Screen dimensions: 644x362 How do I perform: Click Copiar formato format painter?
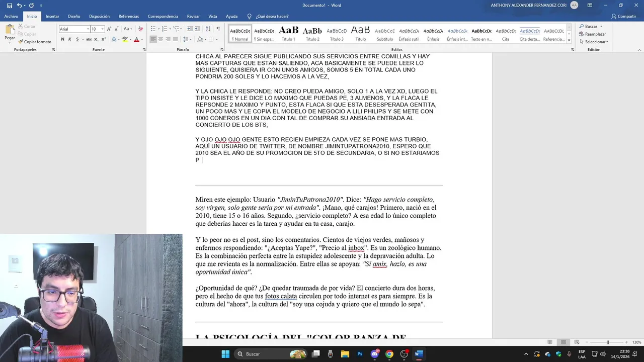34,42
